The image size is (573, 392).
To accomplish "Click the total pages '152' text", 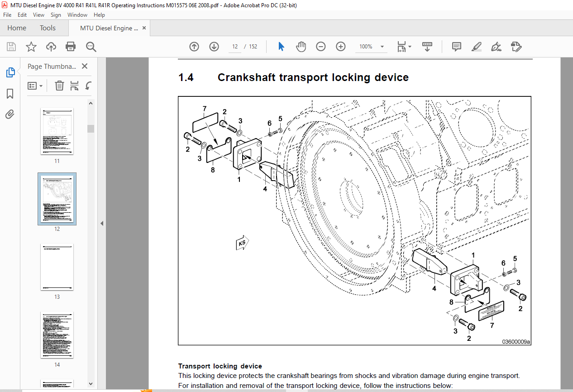I will [x=253, y=47].
